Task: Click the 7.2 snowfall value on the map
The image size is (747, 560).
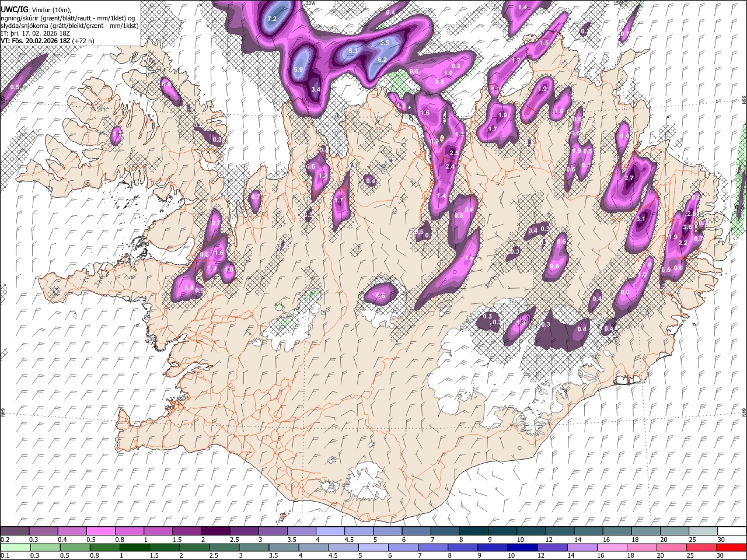Action: coord(272,19)
